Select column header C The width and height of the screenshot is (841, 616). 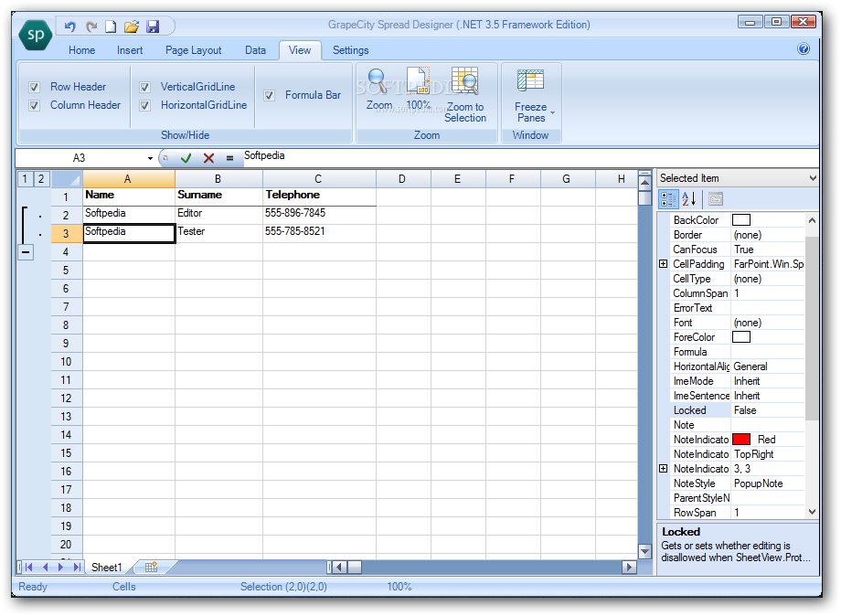pyautogui.click(x=319, y=179)
